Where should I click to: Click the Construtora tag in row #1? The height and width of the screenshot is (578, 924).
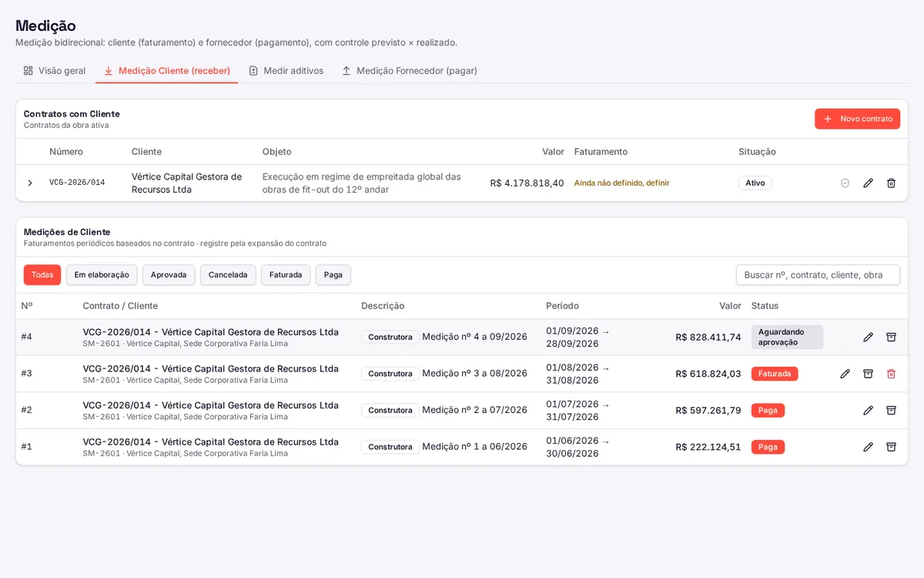tap(390, 447)
